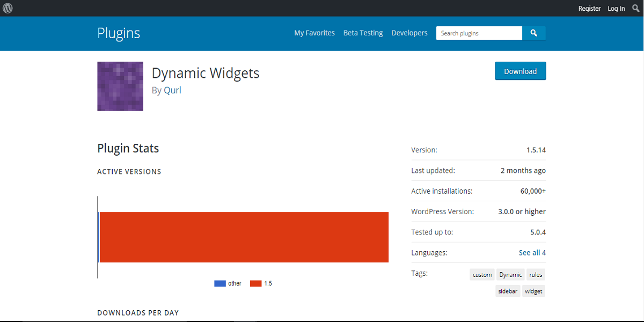The image size is (644, 322).
Task: Click the tested up to value 5.0.4
Action: coord(538,232)
